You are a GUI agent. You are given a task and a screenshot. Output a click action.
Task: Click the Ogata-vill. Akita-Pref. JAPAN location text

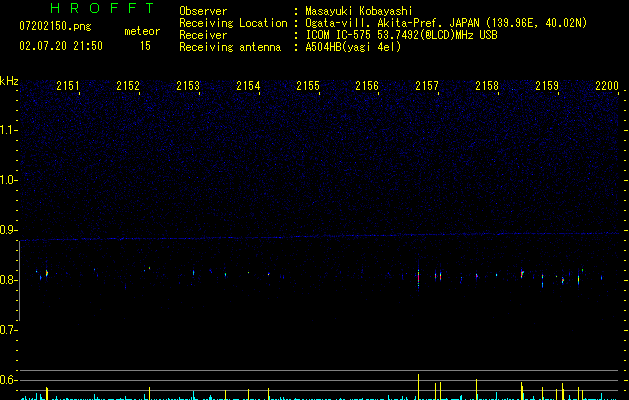click(446, 23)
